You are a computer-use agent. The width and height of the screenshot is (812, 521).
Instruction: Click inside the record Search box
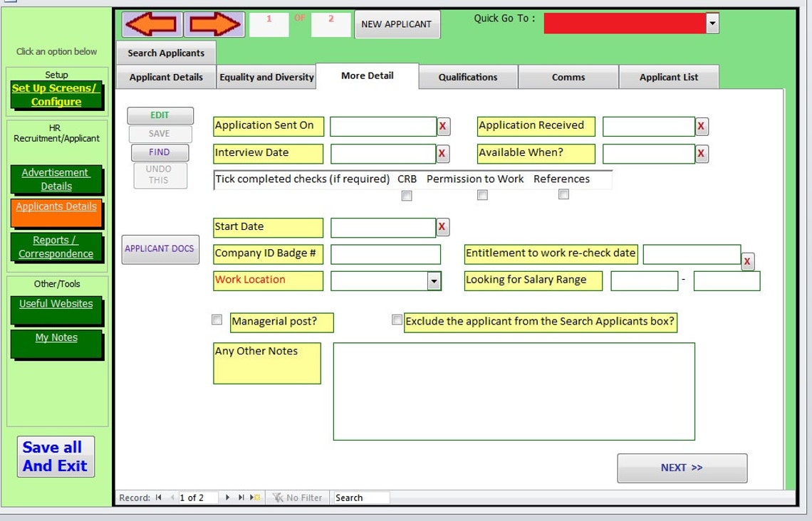360,498
